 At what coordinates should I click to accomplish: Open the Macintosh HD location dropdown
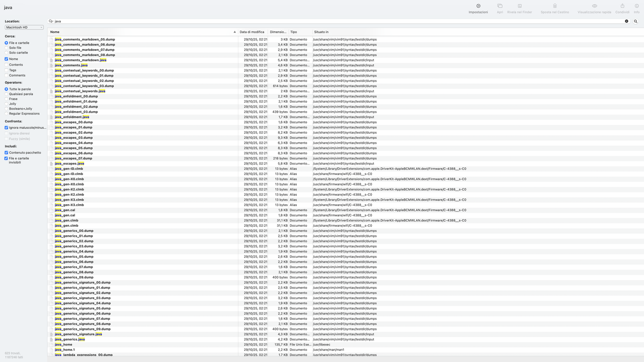[x=23, y=27]
